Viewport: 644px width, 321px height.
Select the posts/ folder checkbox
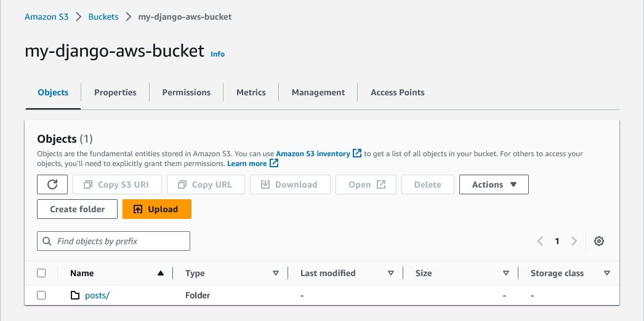41,295
